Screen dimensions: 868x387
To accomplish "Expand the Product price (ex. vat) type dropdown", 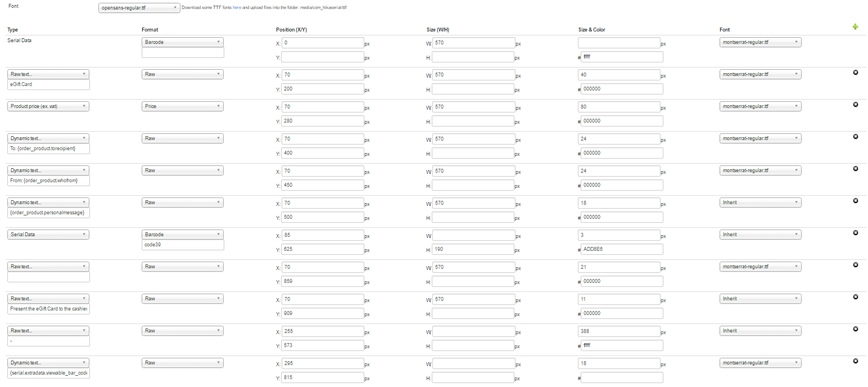I will [x=48, y=106].
